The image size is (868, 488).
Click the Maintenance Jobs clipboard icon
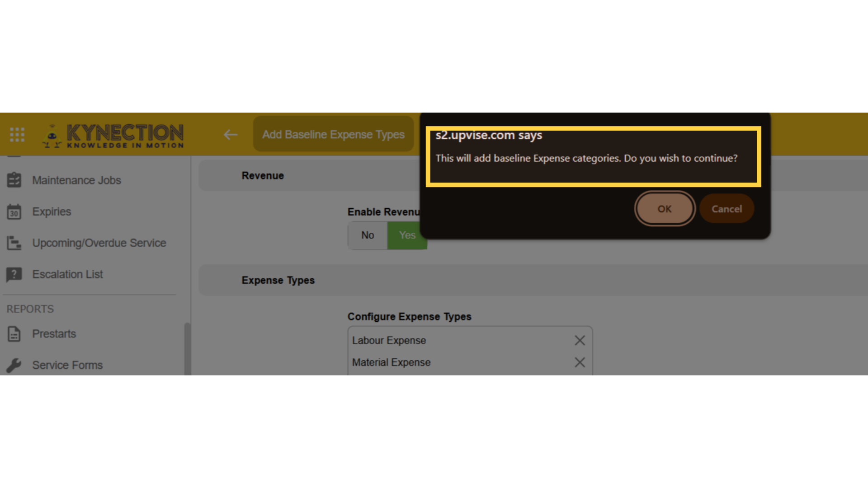14,180
